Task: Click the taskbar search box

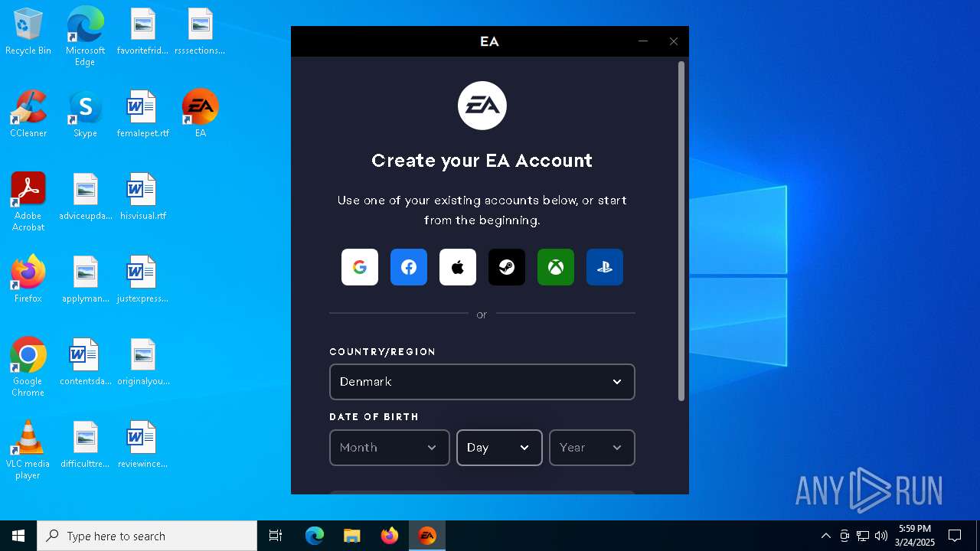Action: click(147, 536)
